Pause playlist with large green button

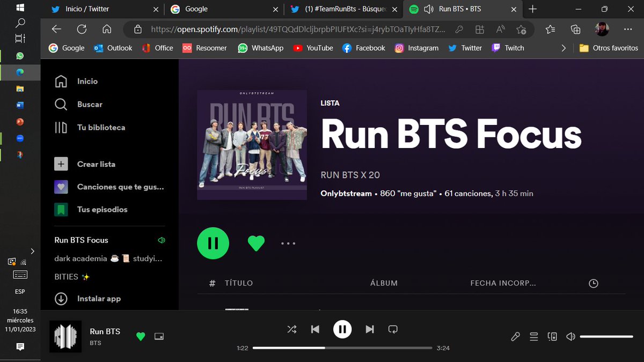point(213,243)
